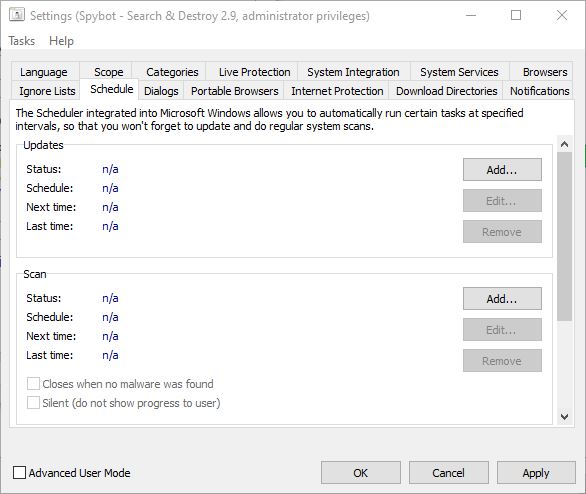Go to the Download Directories tab
Screen dimensions: 586x494
click(447, 91)
